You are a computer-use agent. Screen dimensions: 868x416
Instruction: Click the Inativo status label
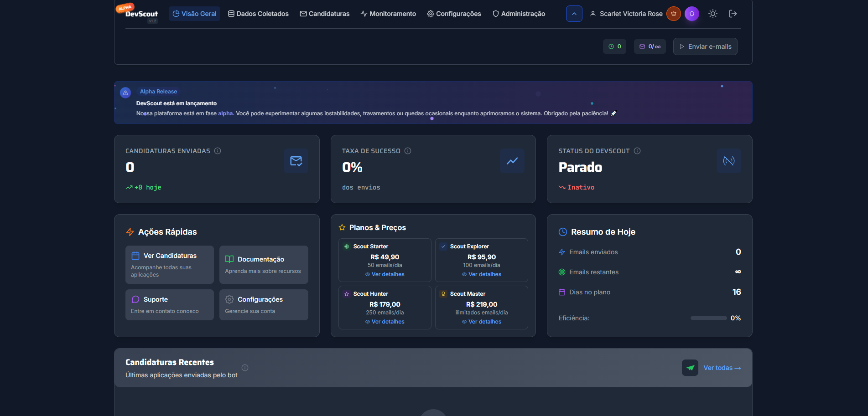click(x=581, y=187)
